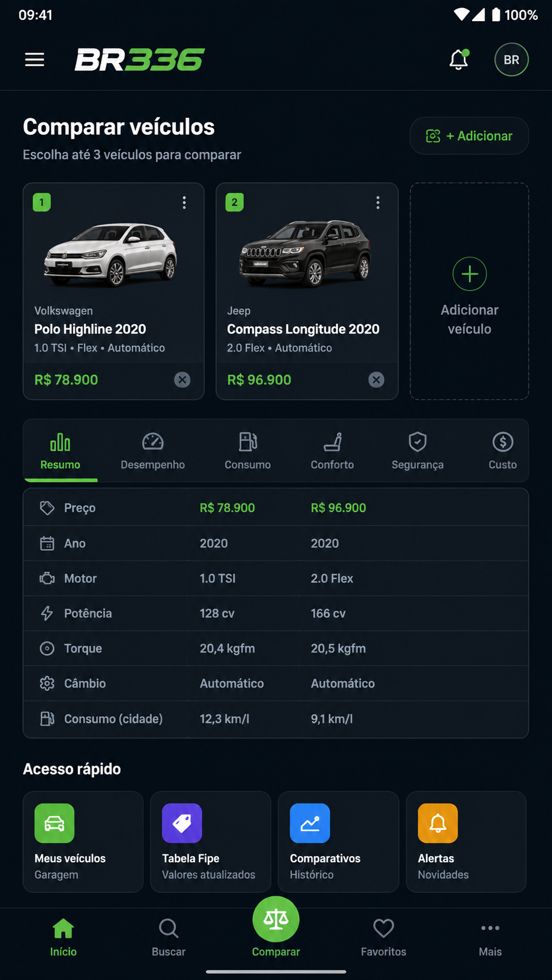The height and width of the screenshot is (980, 552).
Task: Open notifications bell icon
Action: click(459, 60)
